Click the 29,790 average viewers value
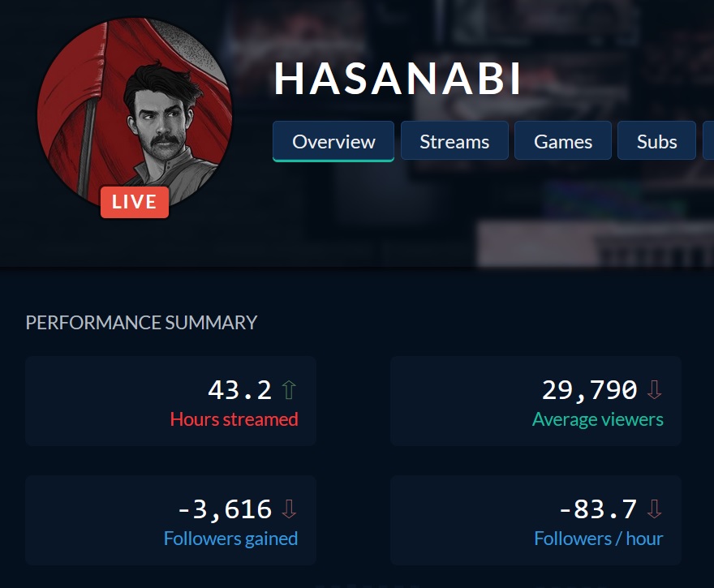 589,390
